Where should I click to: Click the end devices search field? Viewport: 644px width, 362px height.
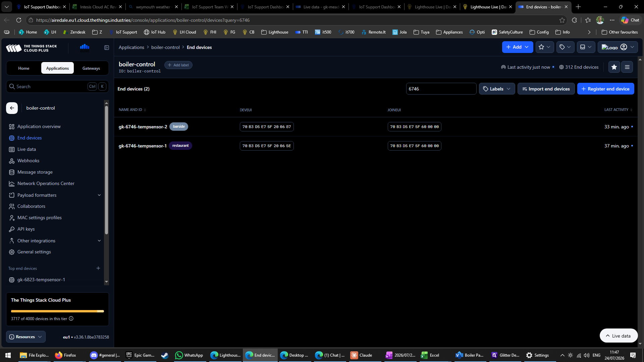[x=441, y=89]
